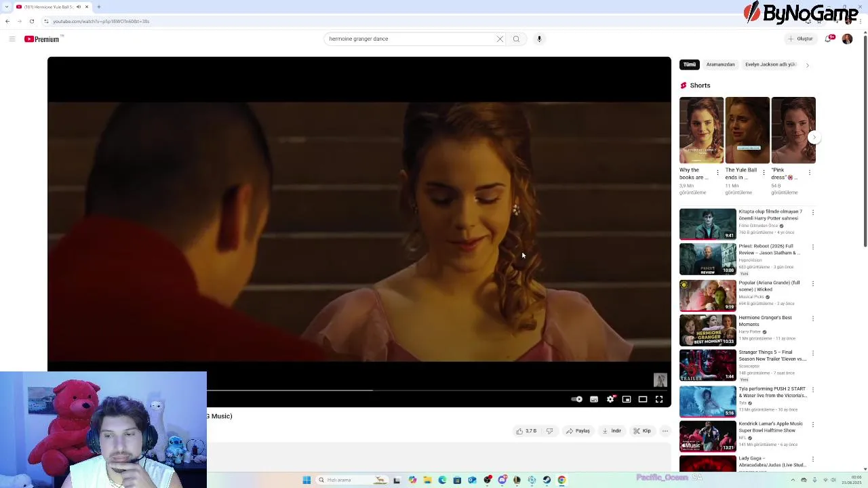Like the video with thumbs up
868x488 pixels.
527,431
